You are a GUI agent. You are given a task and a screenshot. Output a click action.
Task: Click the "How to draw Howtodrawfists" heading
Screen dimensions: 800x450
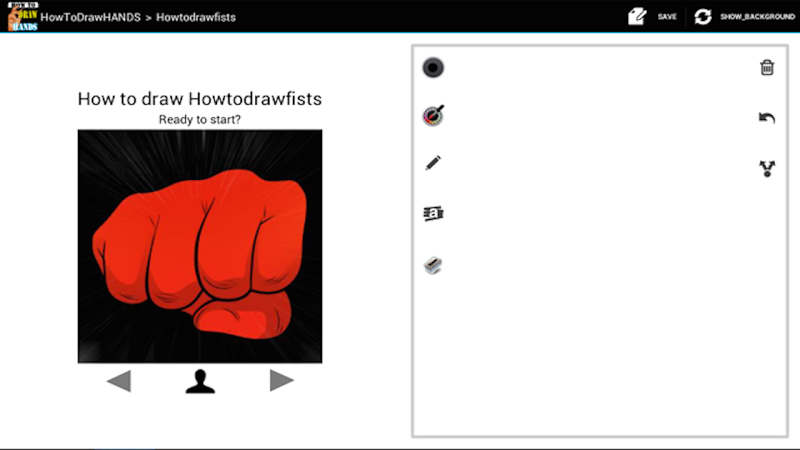(x=199, y=98)
